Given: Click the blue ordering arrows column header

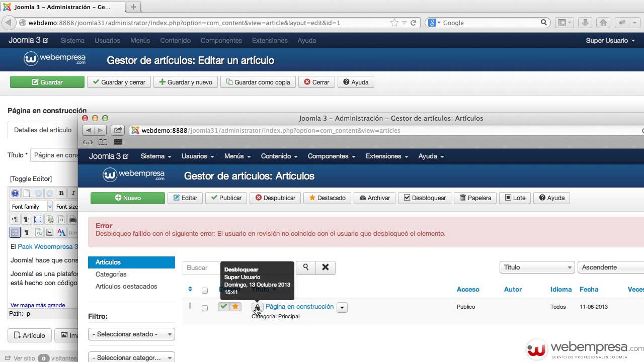Looking at the screenshot, I should coord(190,289).
